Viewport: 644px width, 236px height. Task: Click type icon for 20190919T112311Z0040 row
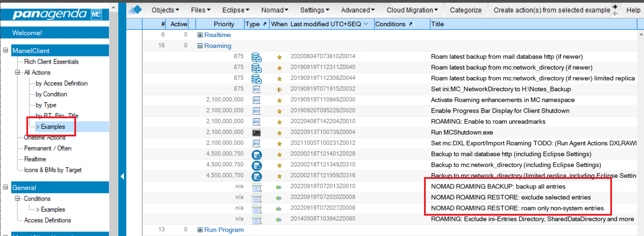click(257, 68)
